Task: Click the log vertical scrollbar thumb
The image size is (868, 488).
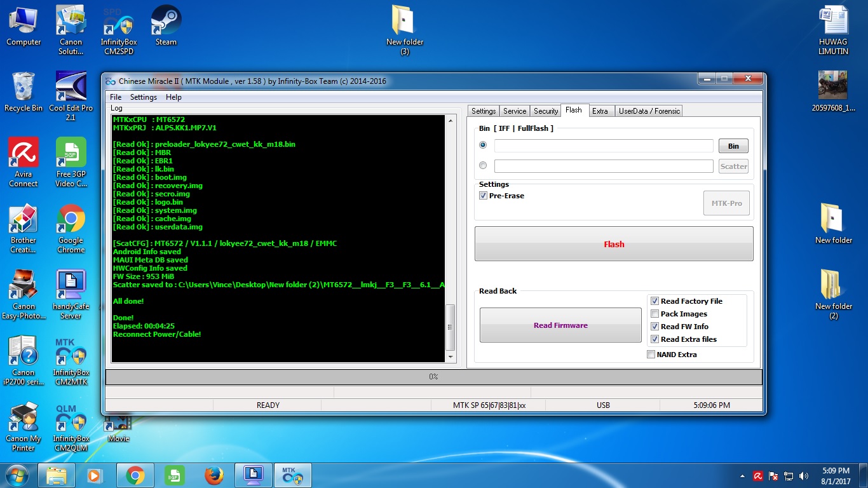Action: click(451, 327)
